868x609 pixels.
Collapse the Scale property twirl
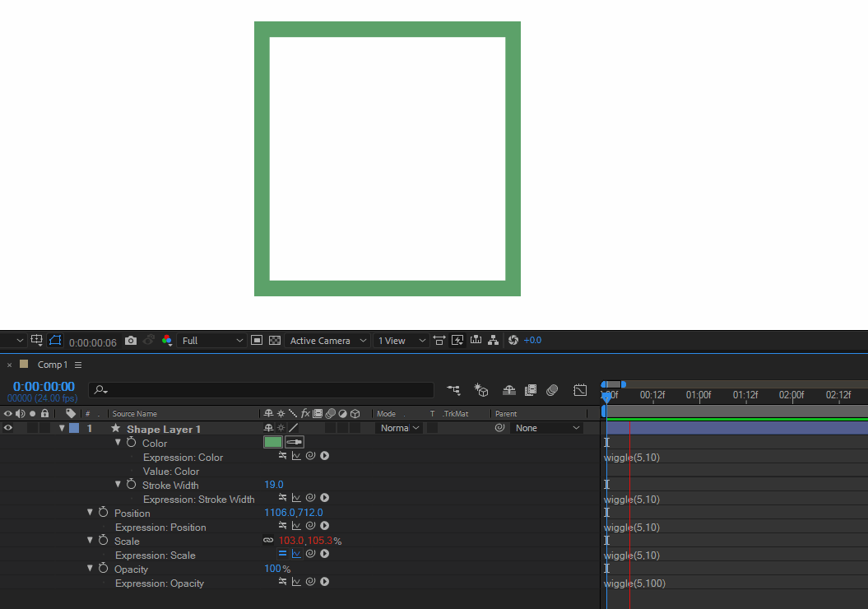pos(90,540)
